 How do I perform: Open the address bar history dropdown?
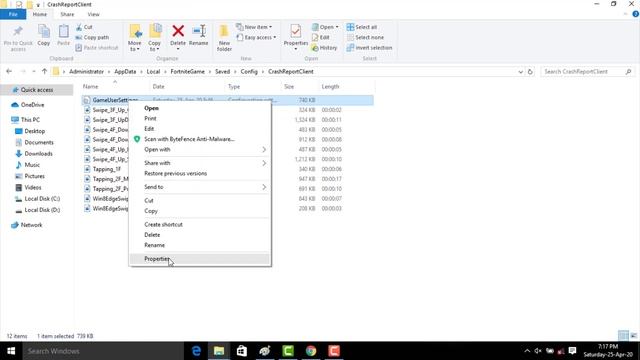tap(520, 72)
